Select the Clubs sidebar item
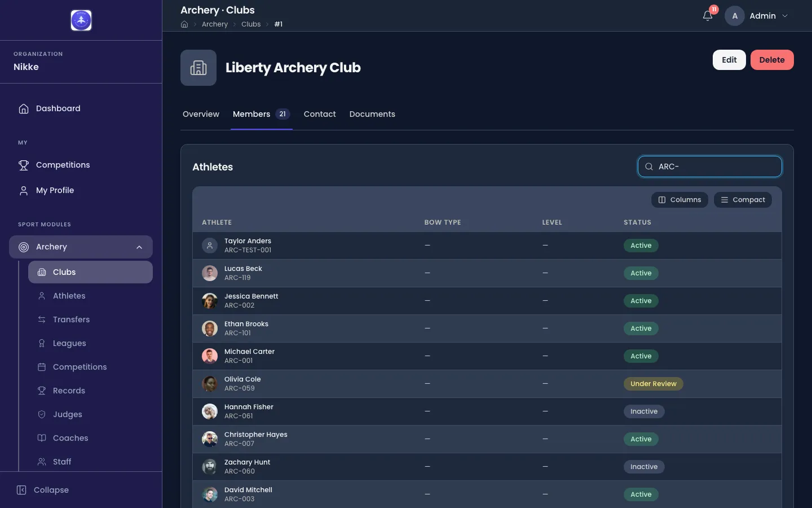Screen dimensions: 812x508 click(x=90, y=272)
